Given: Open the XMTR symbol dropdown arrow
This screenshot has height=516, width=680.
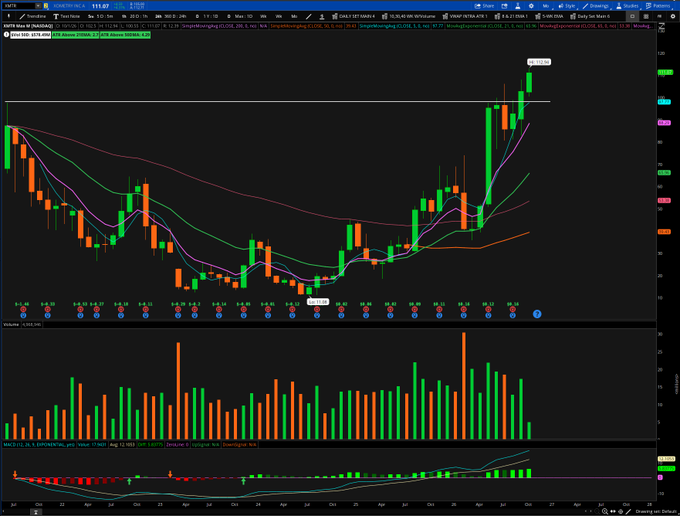Looking at the screenshot, I should coord(38,6).
